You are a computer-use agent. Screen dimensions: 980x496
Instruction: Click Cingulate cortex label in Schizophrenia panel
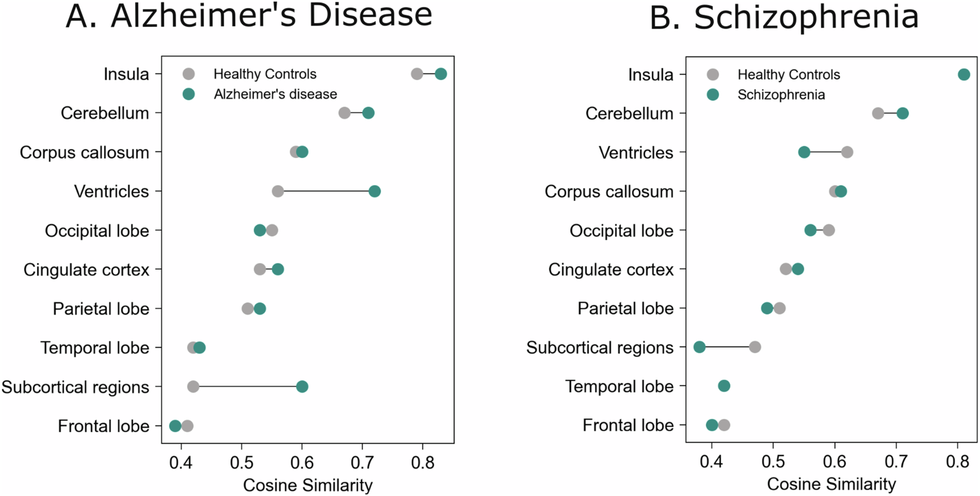point(611,270)
